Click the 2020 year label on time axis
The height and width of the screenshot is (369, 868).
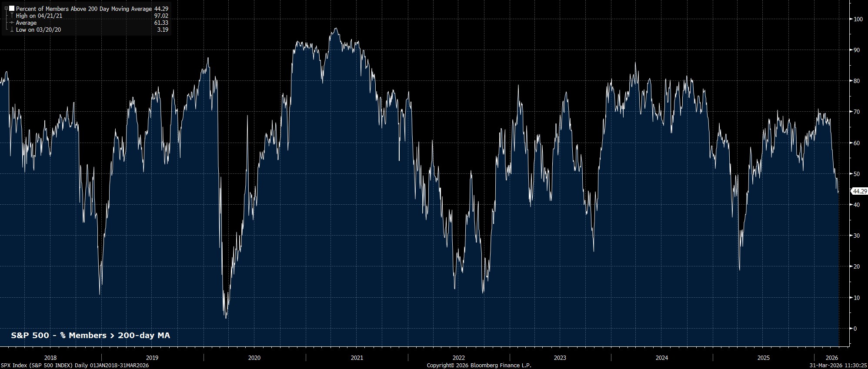click(x=254, y=358)
